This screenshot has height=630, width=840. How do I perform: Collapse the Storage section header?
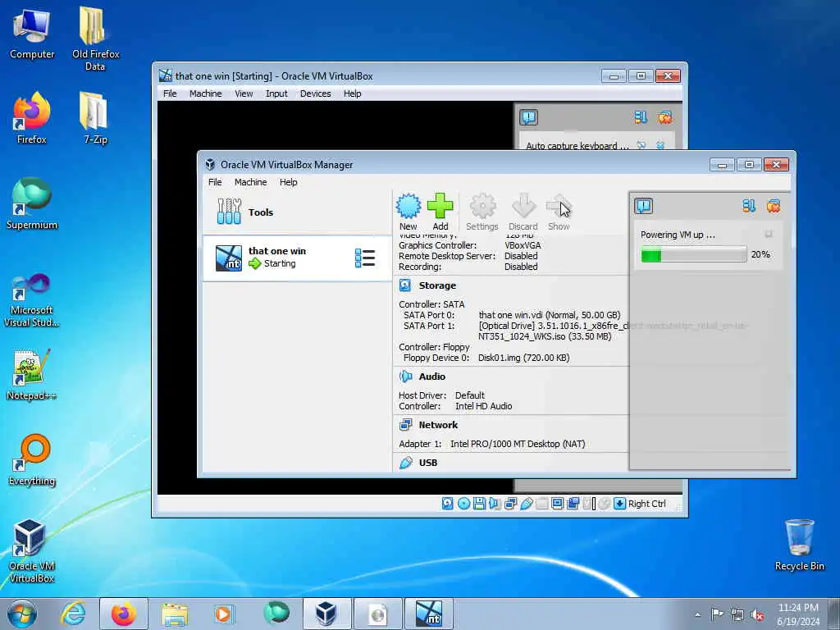(437, 285)
